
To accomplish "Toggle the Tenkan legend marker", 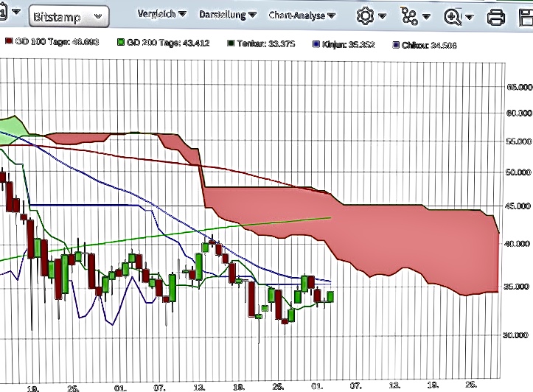I will [230, 43].
